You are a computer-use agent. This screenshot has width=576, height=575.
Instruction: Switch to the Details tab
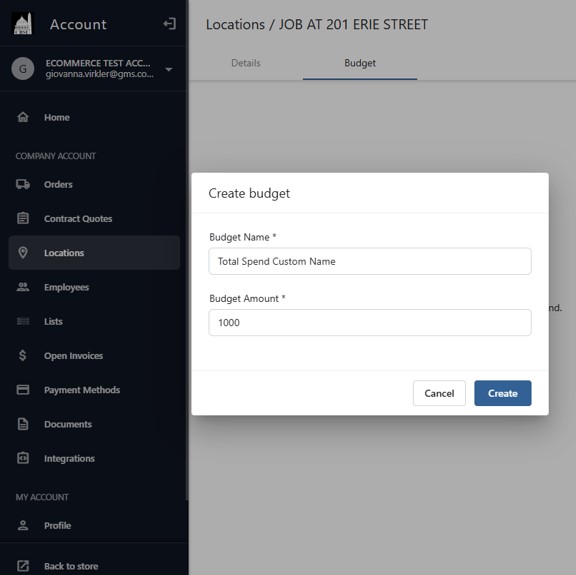(246, 63)
